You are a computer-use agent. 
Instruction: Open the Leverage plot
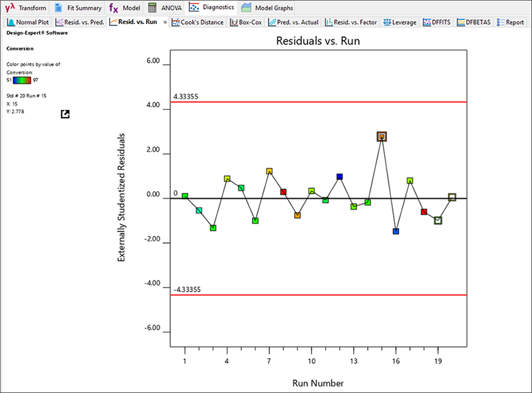(x=400, y=22)
